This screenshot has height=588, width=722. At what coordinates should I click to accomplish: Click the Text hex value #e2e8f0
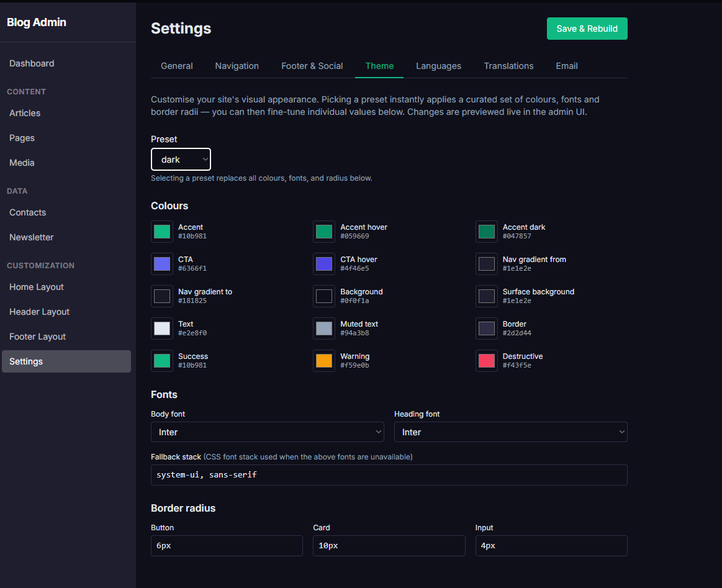[192, 333]
